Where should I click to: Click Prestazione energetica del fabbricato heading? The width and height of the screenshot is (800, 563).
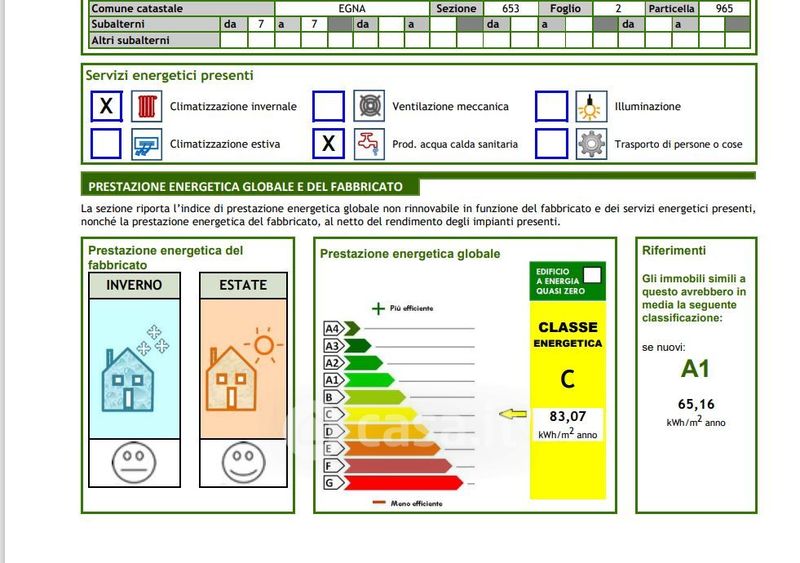coord(165,258)
